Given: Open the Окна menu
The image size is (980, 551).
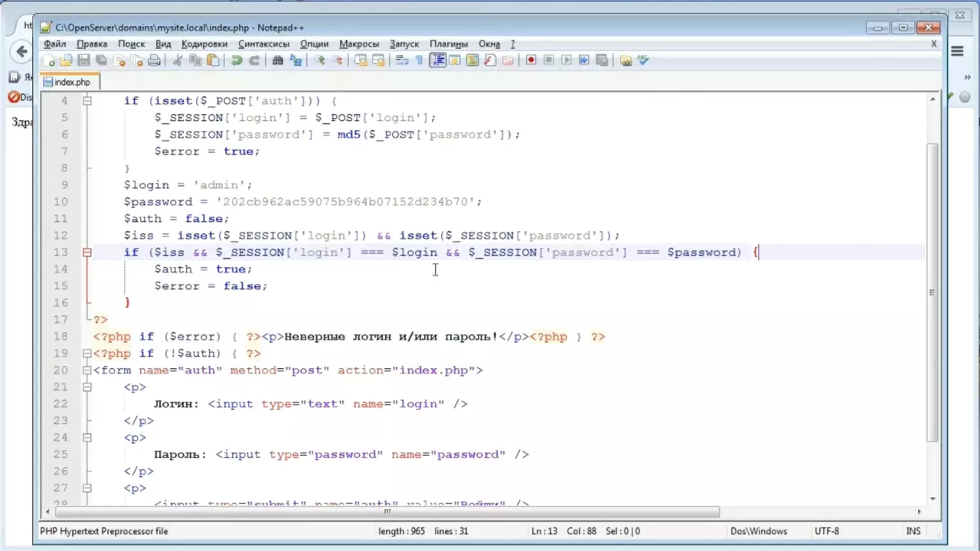Looking at the screenshot, I should pos(489,44).
